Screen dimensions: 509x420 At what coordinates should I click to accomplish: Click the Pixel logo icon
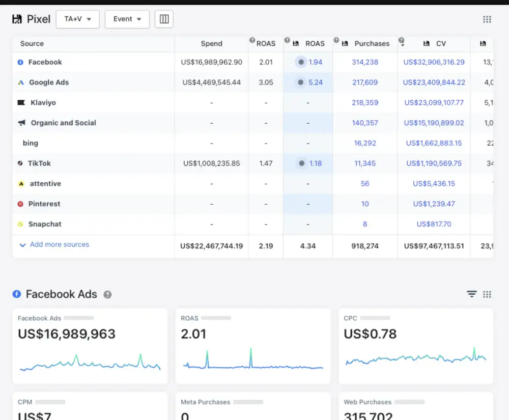pos(17,19)
